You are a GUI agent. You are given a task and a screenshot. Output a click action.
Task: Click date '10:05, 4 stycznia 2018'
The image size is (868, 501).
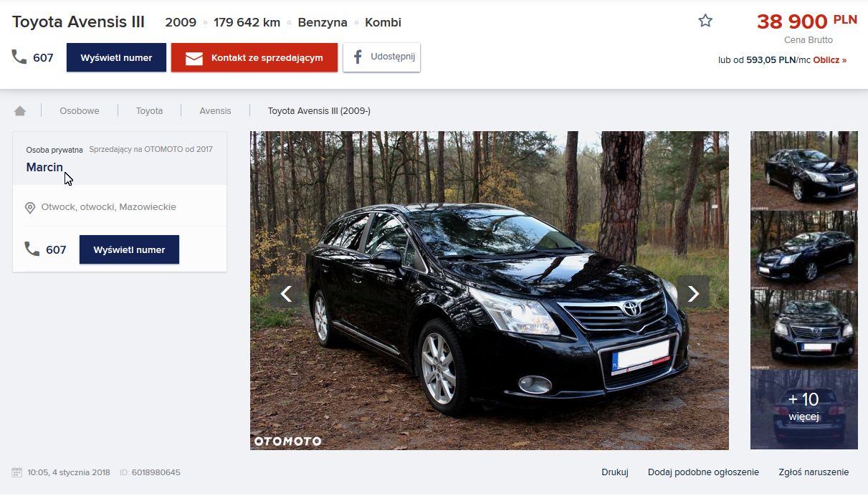pyautogui.click(x=69, y=472)
